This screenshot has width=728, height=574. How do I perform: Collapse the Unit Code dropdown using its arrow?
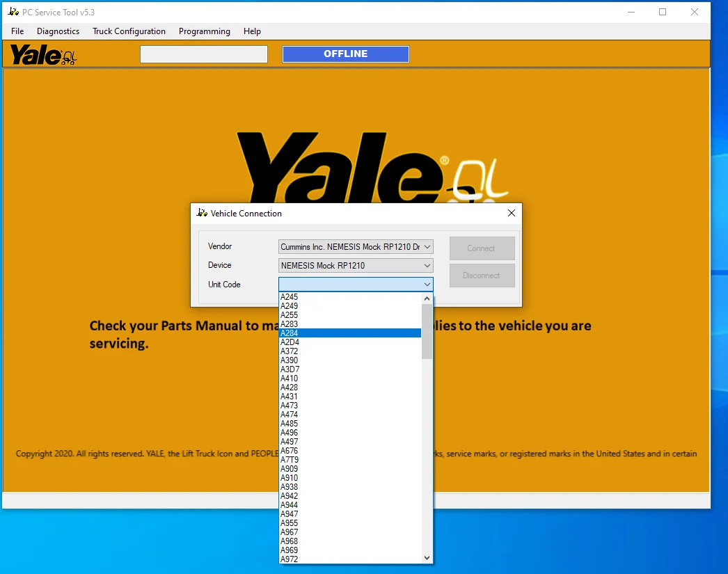(427, 284)
